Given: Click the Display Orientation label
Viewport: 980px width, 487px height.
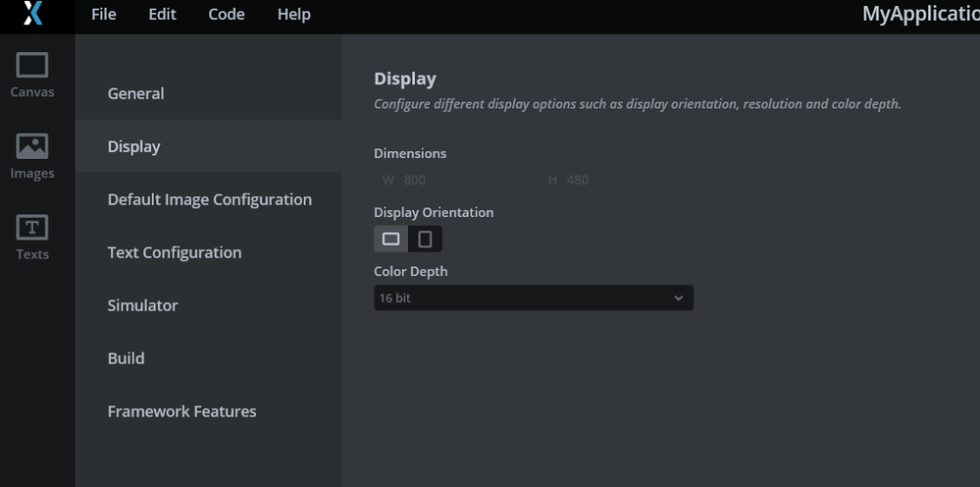Looking at the screenshot, I should point(434,212).
